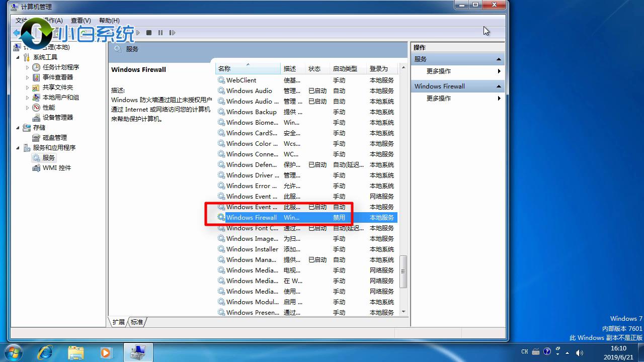Screen dimensions: 644x362
Task: Click the gear icon beside Windows Biome...
Action: (221, 122)
